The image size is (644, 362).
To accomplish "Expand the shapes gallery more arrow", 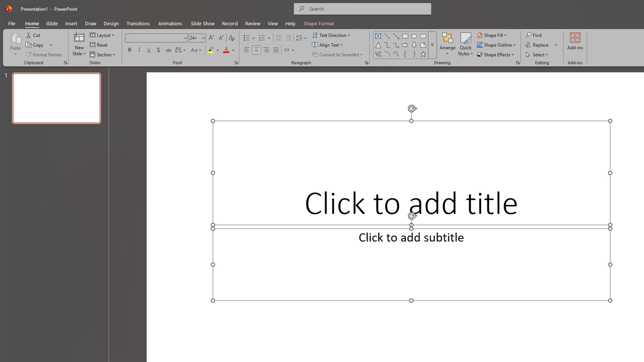I will 432,45.
